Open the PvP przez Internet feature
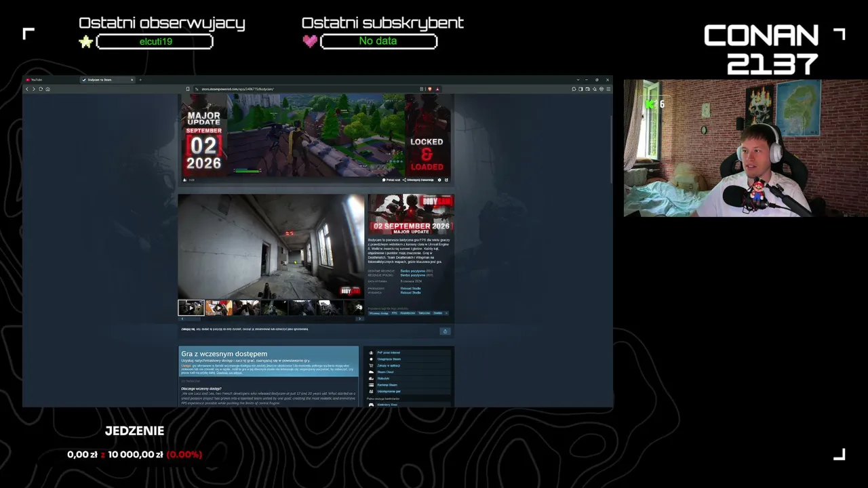868x488 pixels. (389, 352)
